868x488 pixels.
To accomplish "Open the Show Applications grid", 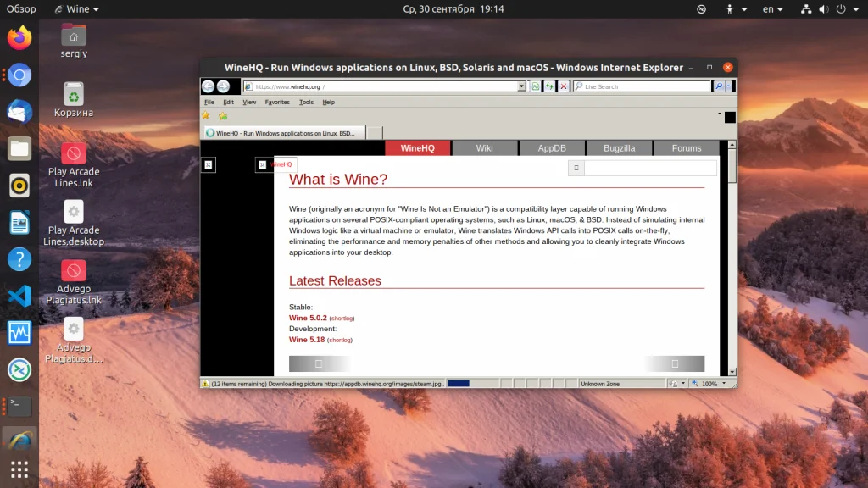I will [x=19, y=469].
